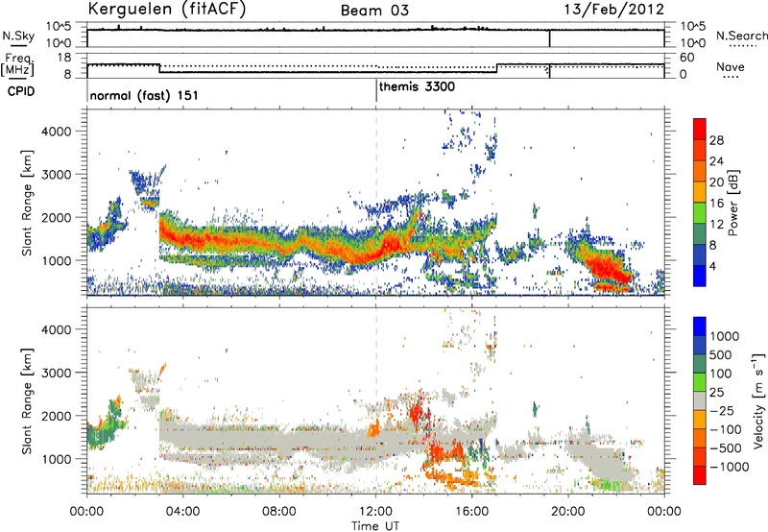The height and width of the screenshot is (532, 768).
Task: Click the '16' tick on Power scale
Action: 716,204
